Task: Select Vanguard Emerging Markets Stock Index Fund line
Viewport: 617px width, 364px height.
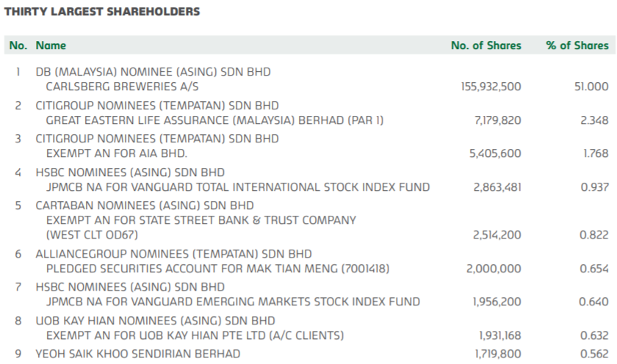Action: point(233,302)
